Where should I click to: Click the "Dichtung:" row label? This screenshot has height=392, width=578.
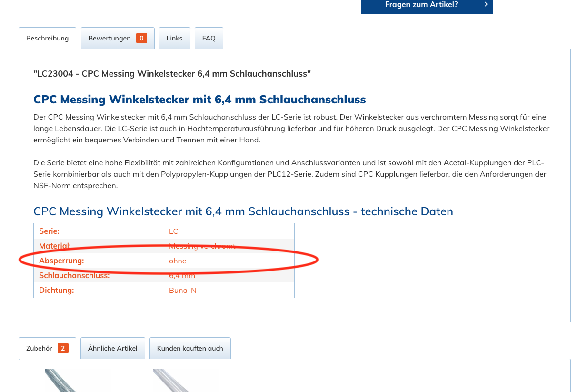[x=56, y=290]
